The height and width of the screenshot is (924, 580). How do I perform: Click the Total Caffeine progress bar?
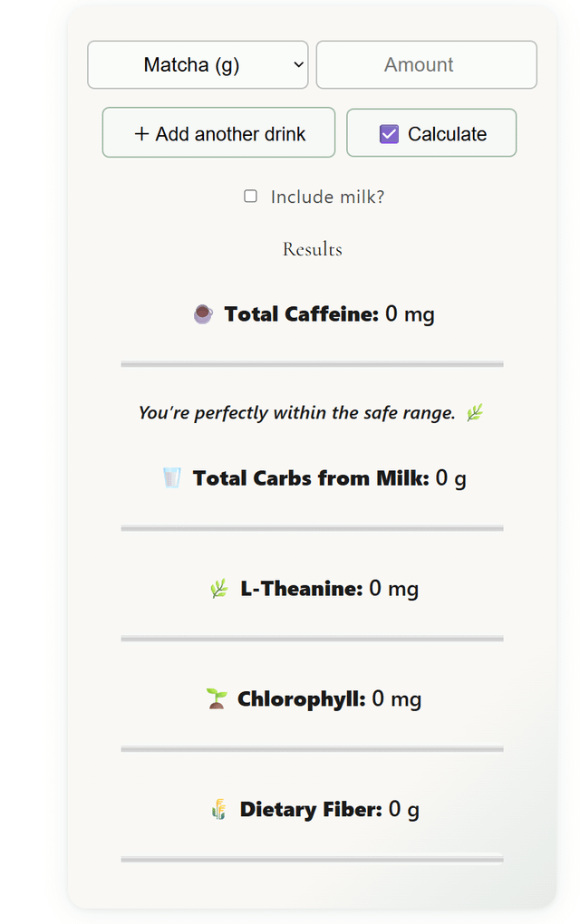[x=312, y=364]
